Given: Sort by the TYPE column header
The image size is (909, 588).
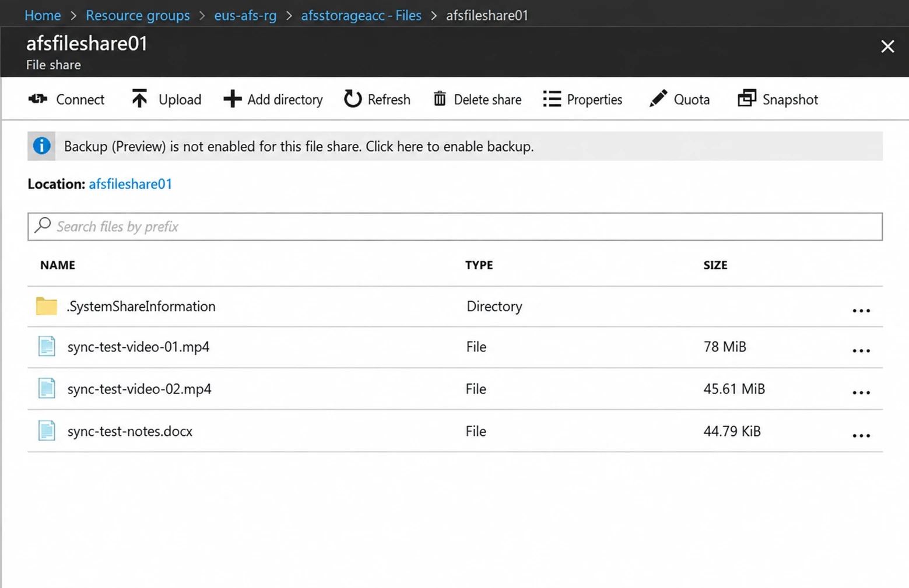Looking at the screenshot, I should coord(479,265).
